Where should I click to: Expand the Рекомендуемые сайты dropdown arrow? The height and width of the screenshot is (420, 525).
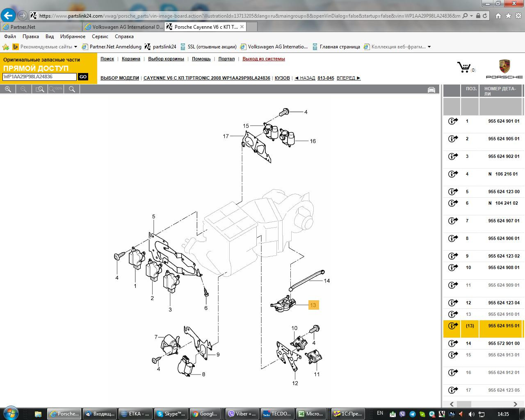75,47
